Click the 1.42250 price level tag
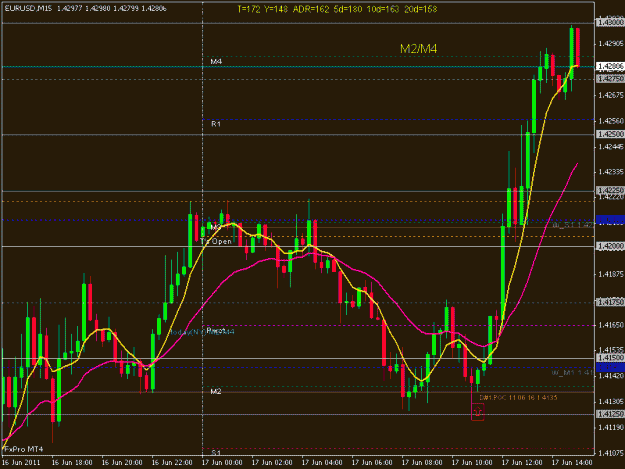 pos(610,190)
